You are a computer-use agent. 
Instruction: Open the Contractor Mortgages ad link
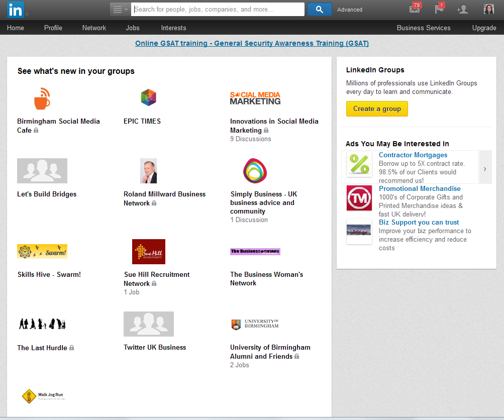[x=413, y=155]
